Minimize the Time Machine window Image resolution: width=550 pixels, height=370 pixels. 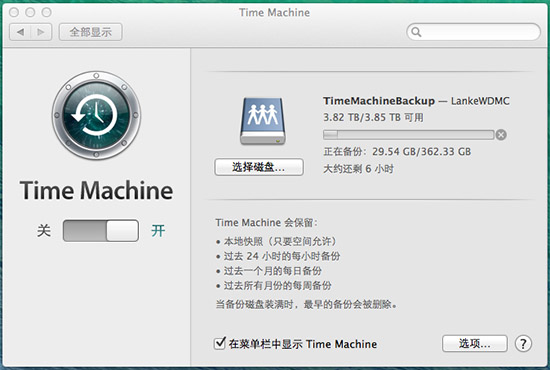(30, 12)
